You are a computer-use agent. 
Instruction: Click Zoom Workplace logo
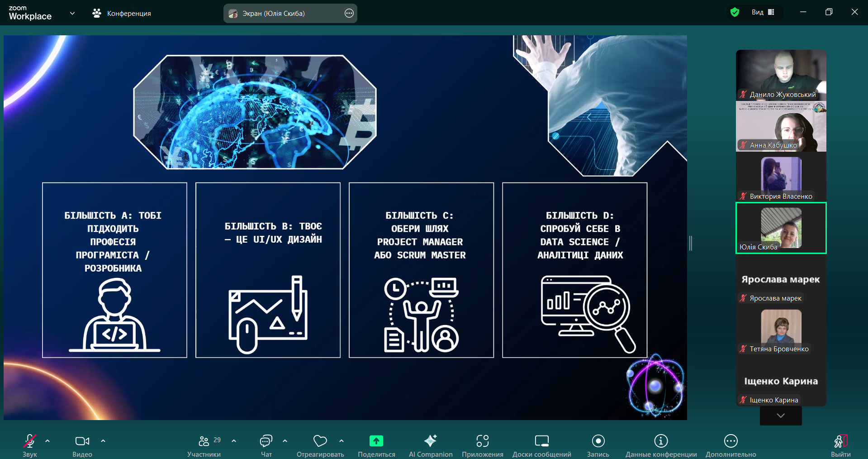[x=30, y=13]
